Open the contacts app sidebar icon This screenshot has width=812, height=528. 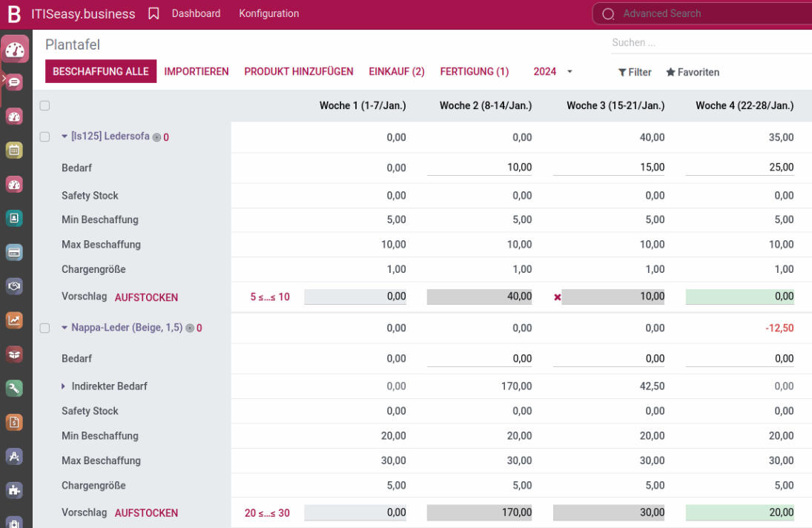click(14, 218)
